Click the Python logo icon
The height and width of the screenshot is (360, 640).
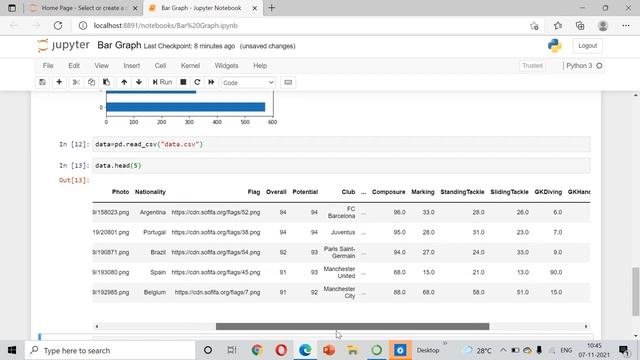coord(555,46)
